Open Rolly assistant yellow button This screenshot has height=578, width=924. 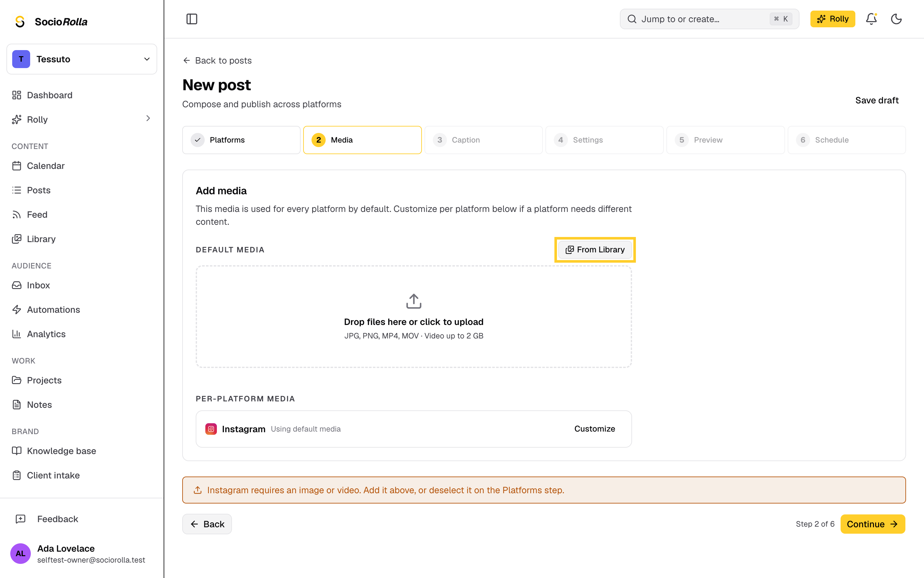point(832,19)
